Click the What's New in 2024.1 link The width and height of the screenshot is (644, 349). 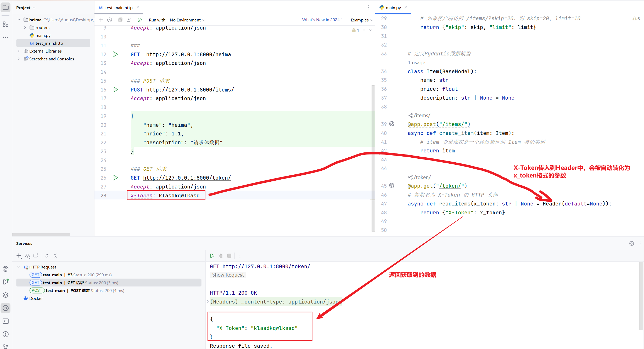coord(322,20)
